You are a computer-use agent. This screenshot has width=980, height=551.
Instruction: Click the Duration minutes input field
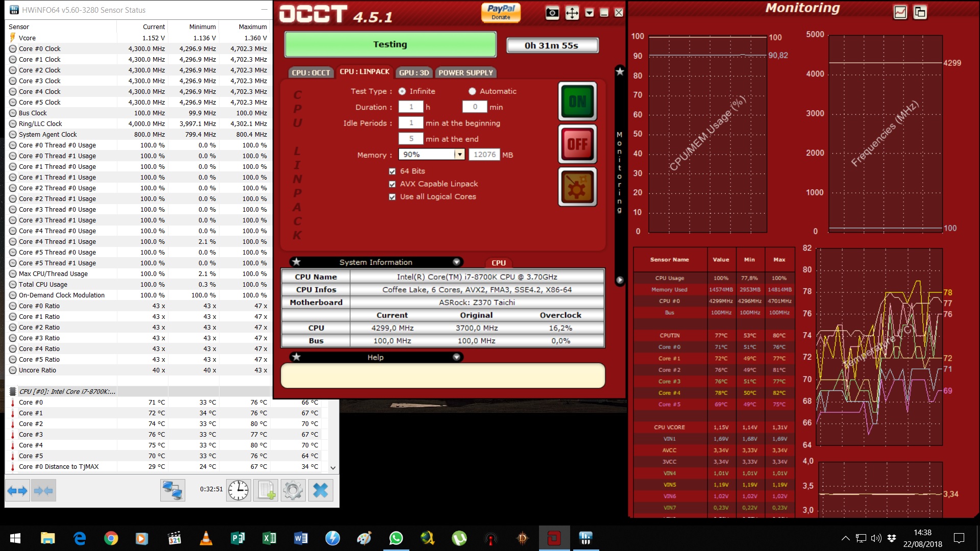[475, 107]
